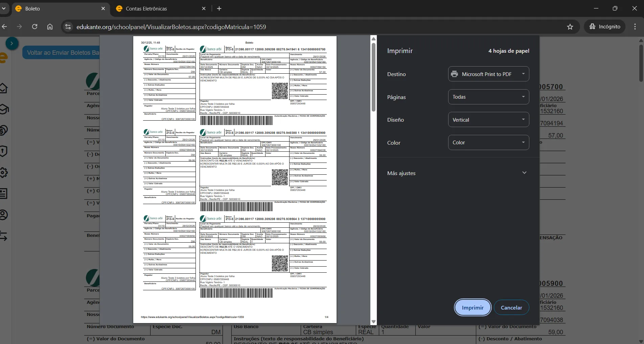Screen dimensions: 644x344
Task: Open the Destino printer dropdown
Action: (x=488, y=74)
